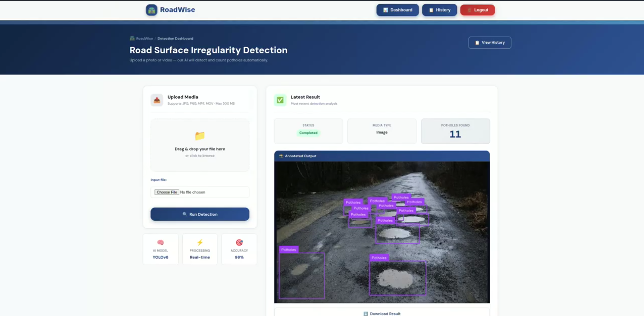
Task: Click the Media Type 'Image' value
Action: coord(382,132)
